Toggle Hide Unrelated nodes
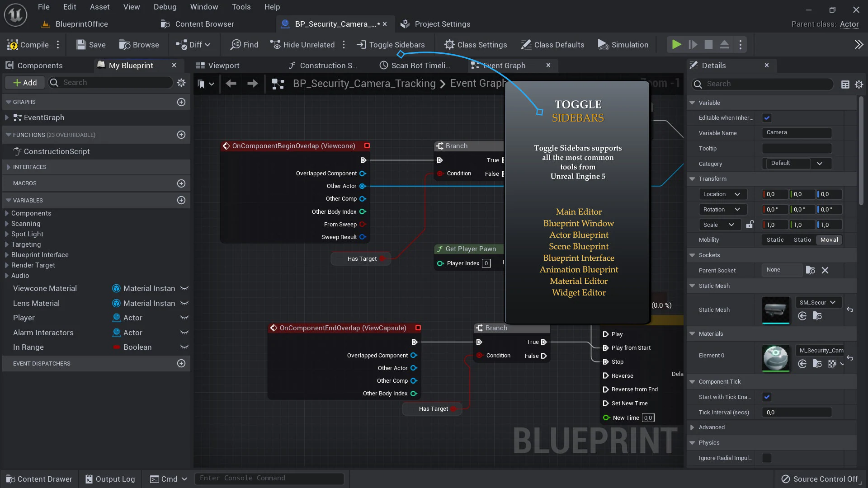 click(x=302, y=45)
